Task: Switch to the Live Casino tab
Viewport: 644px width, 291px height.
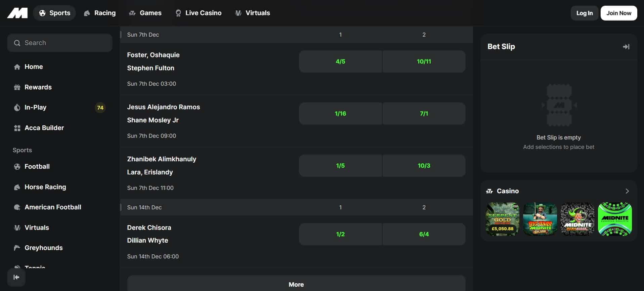Action: (198, 13)
